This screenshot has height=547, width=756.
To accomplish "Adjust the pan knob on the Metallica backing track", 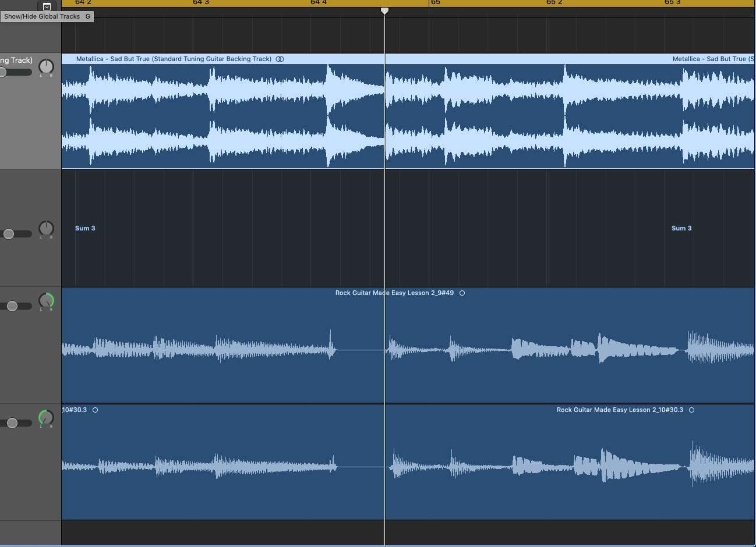I will pos(46,67).
